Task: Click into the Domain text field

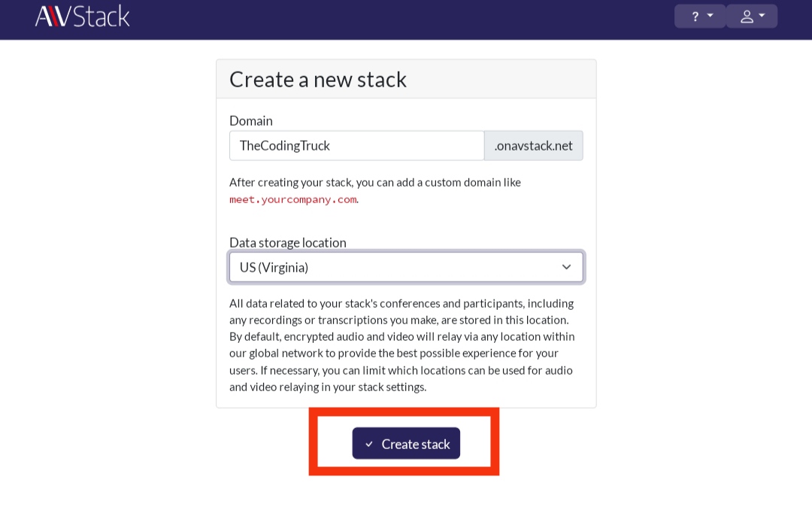Action: tap(406, 146)
